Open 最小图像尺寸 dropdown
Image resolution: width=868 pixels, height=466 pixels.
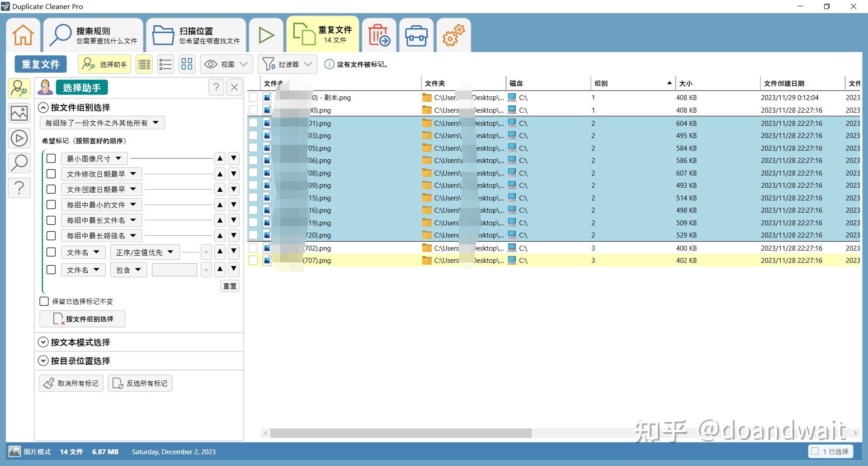[x=94, y=158]
